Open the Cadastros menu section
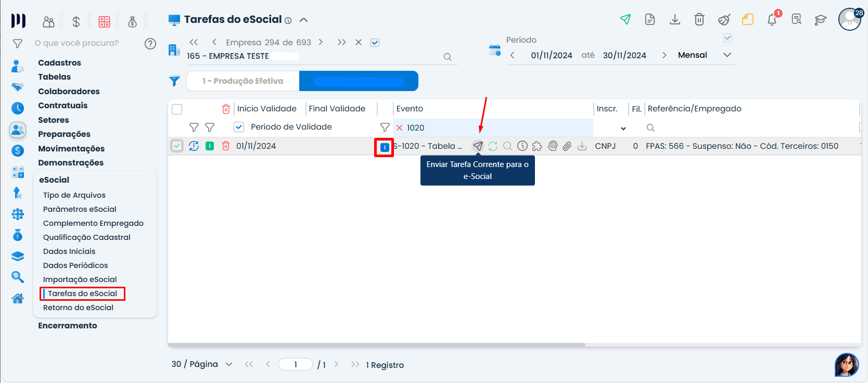 [x=59, y=63]
